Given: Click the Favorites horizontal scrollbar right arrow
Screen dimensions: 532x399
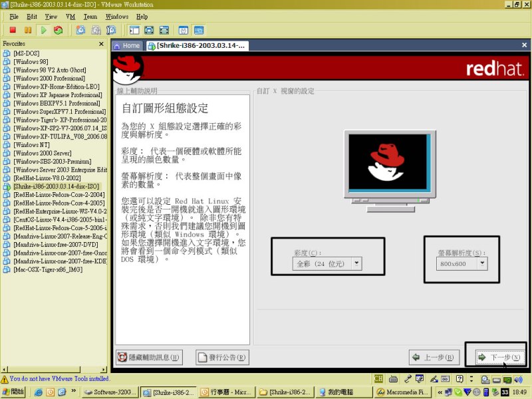Looking at the screenshot, I should coord(104,370).
